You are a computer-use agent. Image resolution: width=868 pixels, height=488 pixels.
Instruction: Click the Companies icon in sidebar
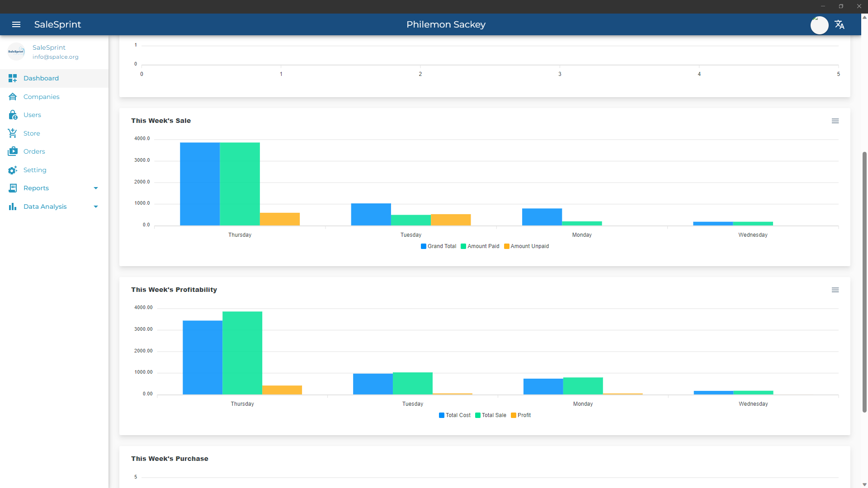[x=13, y=97]
